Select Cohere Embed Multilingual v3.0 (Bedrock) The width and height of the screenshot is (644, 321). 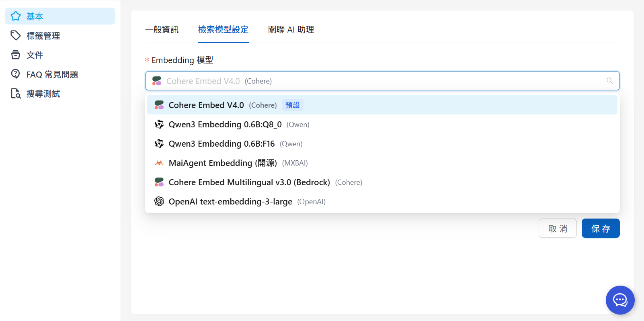click(x=249, y=182)
